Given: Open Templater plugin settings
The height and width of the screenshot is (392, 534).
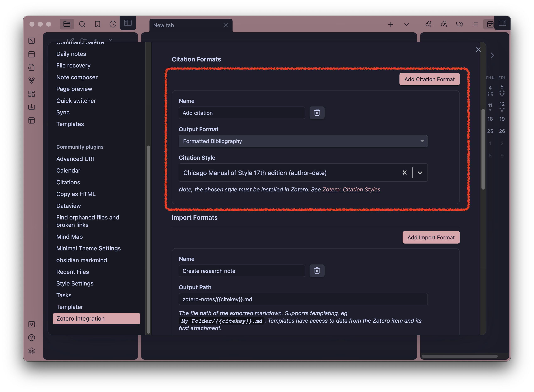Looking at the screenshot, I should [70, 307].
